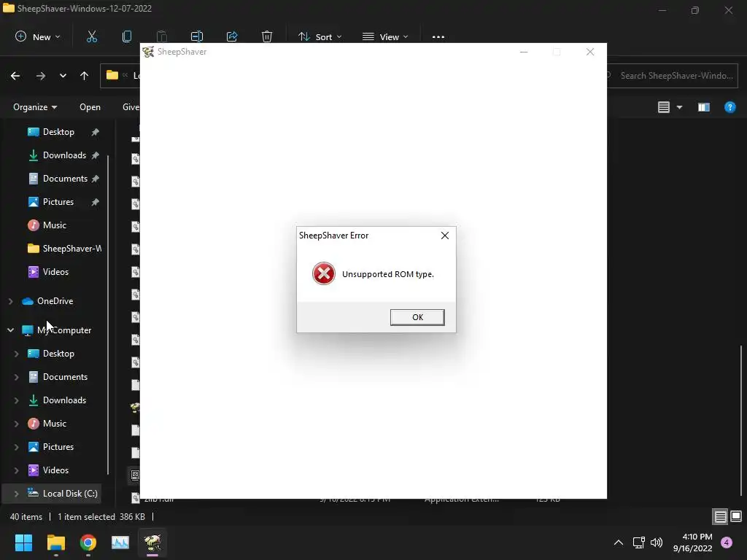This screenshot has height=560, width=747.
Task: Click OK in the SheepShaver Error dialog
Action: (417, 317)
